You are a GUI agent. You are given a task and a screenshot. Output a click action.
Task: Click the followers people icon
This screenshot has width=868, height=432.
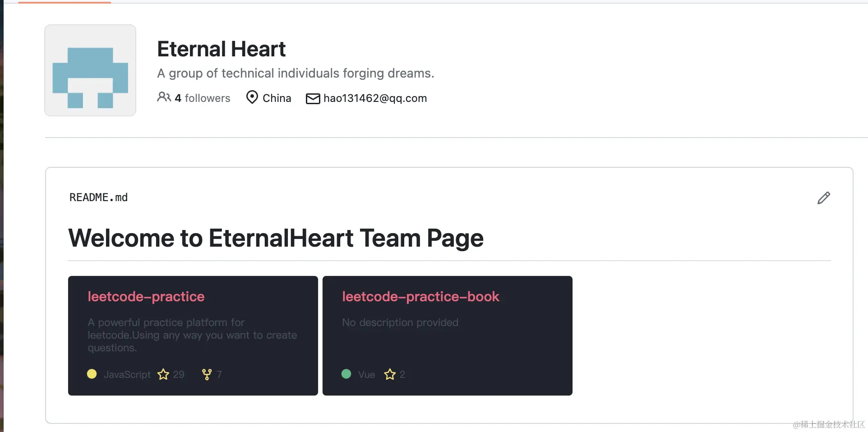point(164,97)
